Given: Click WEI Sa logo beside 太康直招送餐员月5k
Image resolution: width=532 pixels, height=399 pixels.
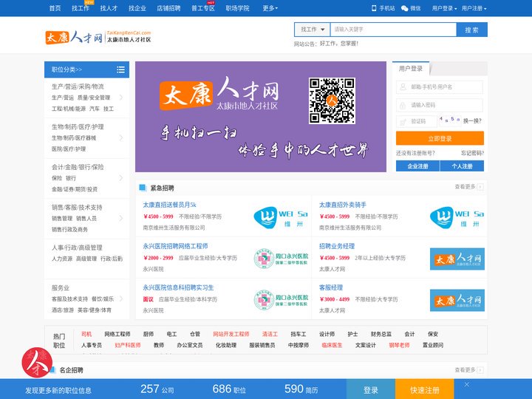Looking at the screenshot, I should pos(281,217).
